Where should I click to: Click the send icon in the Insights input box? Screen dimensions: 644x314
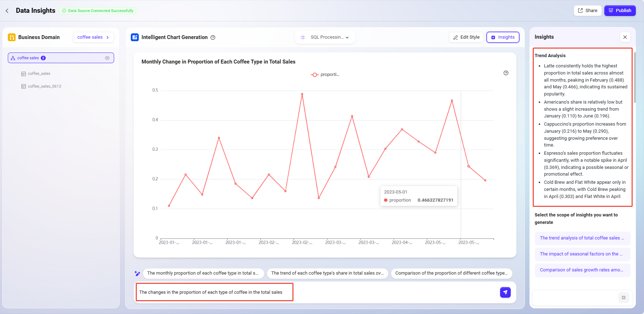click(623, 298)
